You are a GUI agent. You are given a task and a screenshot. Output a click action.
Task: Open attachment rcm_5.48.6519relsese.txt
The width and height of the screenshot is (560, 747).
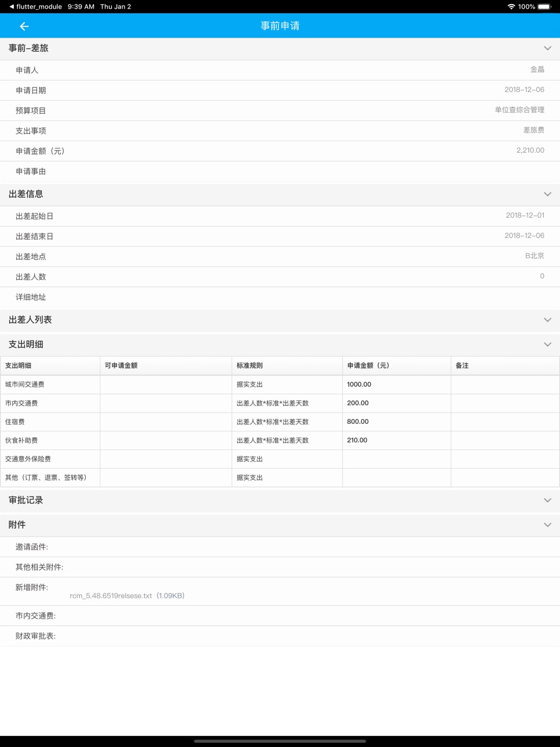(127, 596)
